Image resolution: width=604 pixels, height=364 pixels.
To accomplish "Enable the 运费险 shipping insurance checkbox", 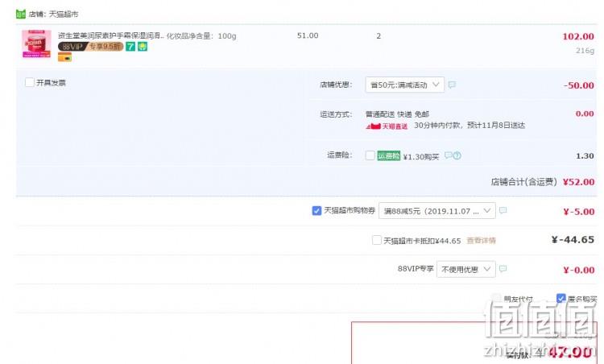I will tap(370, 155).
